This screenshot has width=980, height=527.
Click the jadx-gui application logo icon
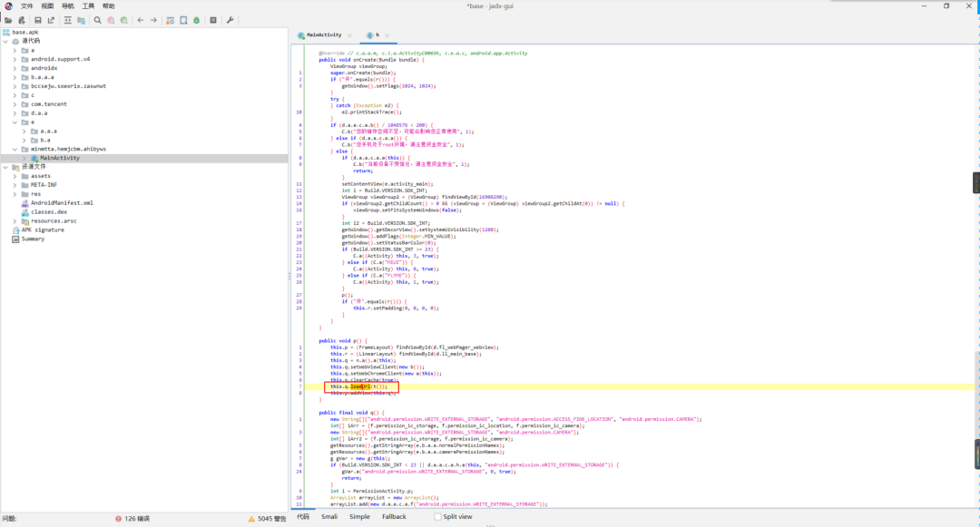8,5
